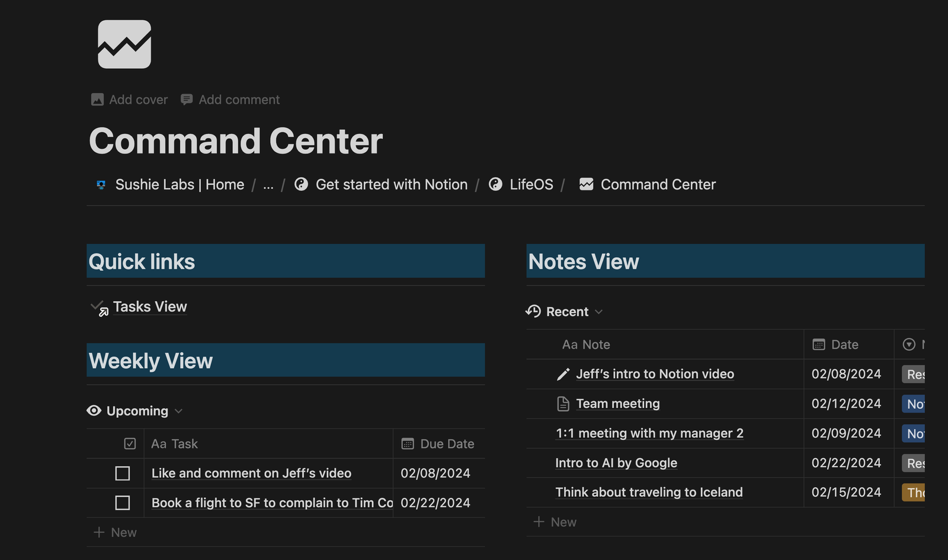Image resolution: width=948 pixels, height=560 pixels.
Task: Click the Add comment speech bubble icon
Action: click(x=187, y=99)
